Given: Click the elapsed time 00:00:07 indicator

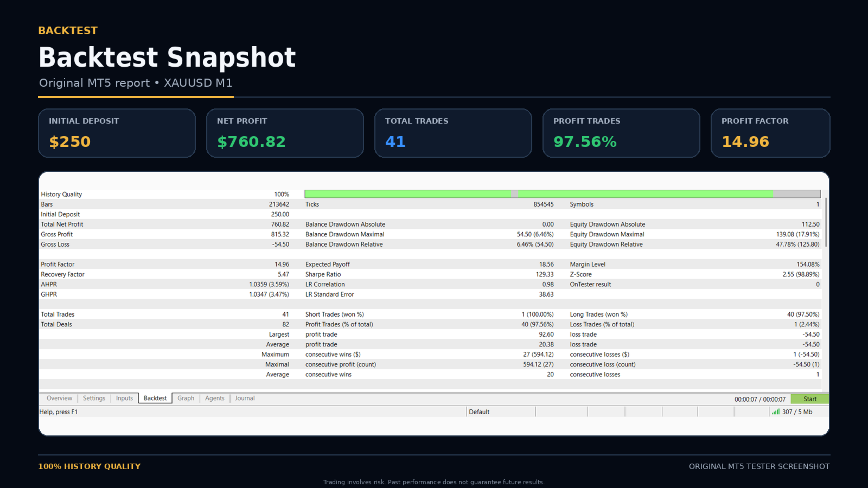Looking at the screenshot, I should (760, 399).
